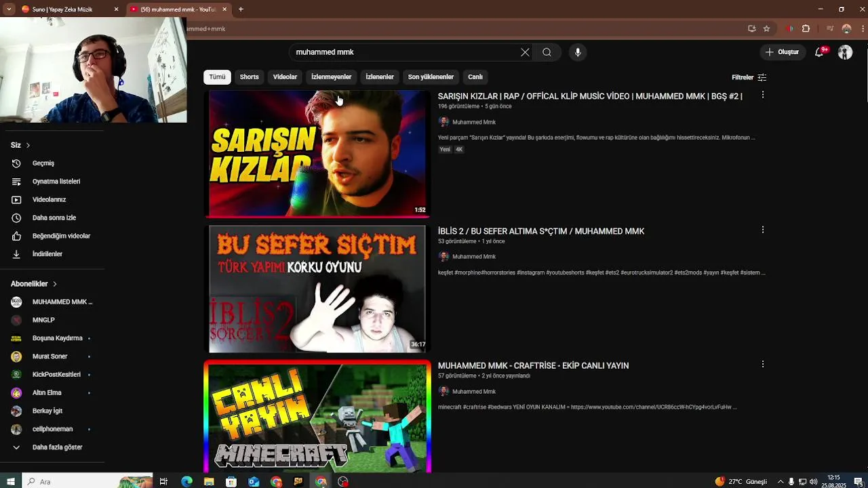Viewport: 868px width, 488px height.
Task: Open options menu for İBLİS 2 video
Action: tap(763, 230)
